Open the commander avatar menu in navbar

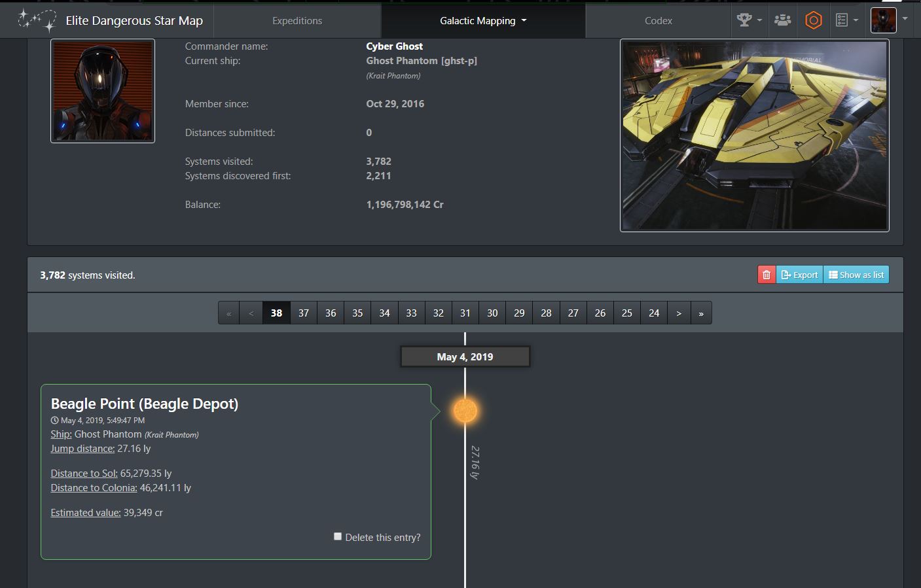883,20
